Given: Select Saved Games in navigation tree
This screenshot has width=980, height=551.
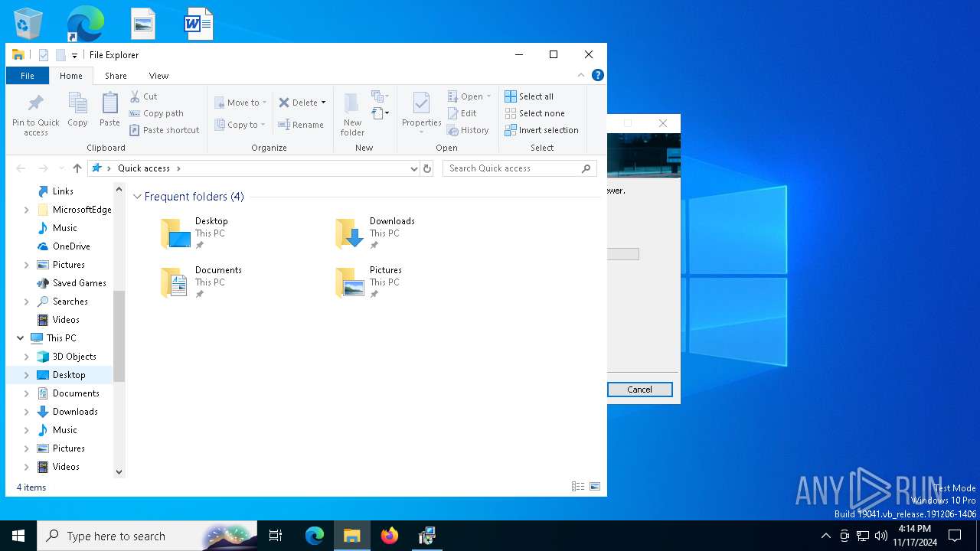Looking at the screenshot, I should [x=79, y=283].
